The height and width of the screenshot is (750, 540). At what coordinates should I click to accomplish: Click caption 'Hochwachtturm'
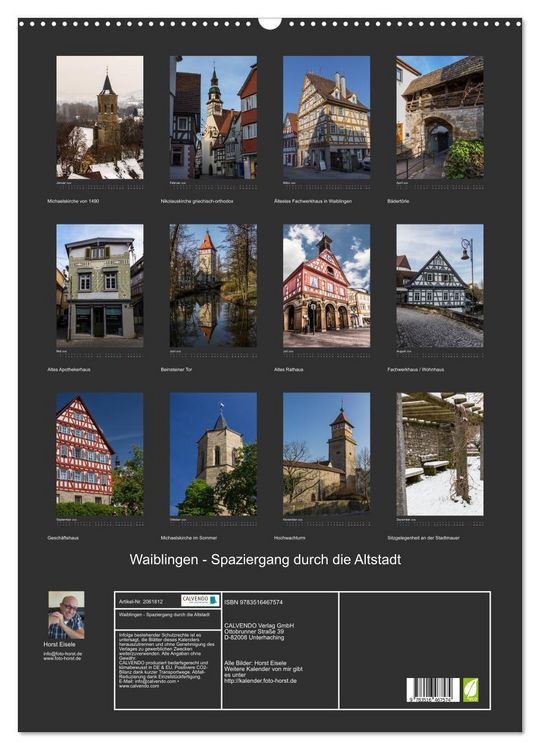click(290, 538)
